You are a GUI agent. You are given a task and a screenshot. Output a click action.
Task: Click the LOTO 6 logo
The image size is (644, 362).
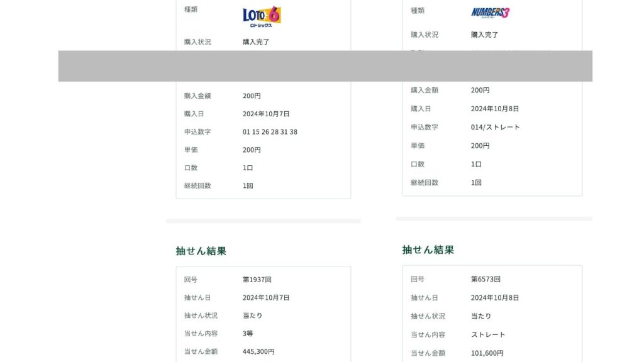262,16
